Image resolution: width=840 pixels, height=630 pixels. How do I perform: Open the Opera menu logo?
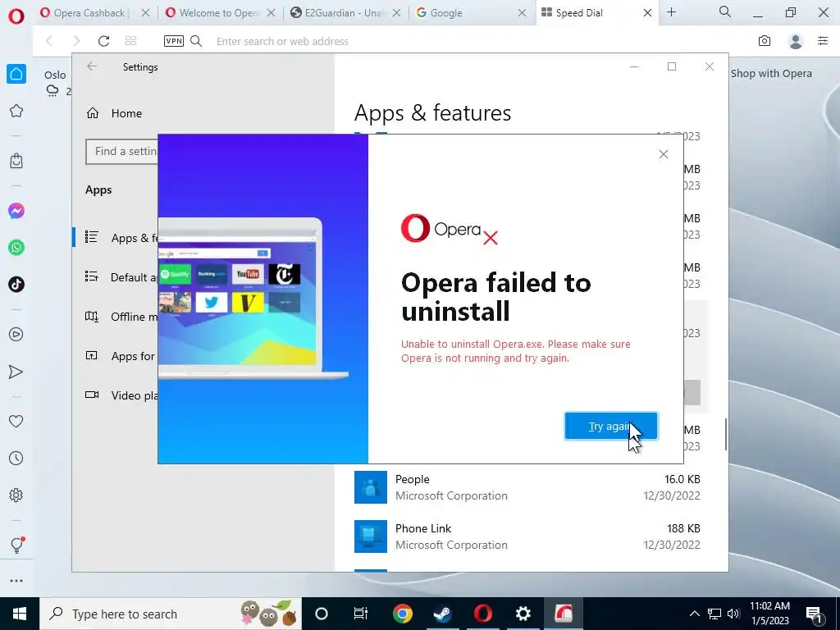tap(16, 16)
